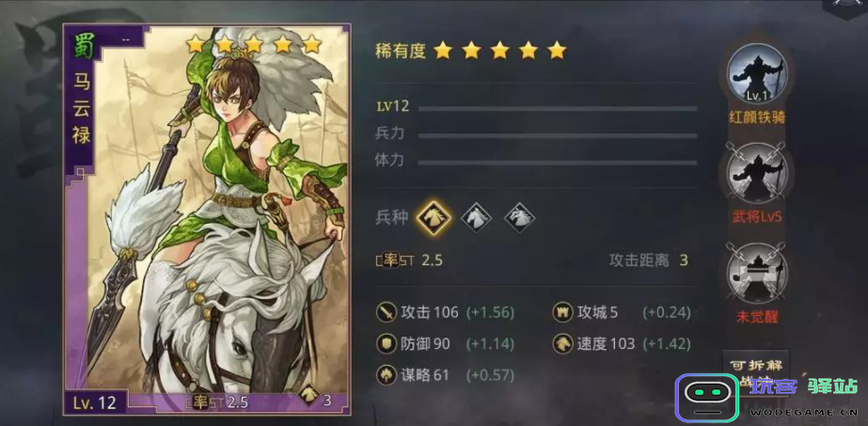This screenshot has height=426, width=868.
Task: Tap the locked 未觉醒 skill slot
Action: pos(757,273)
